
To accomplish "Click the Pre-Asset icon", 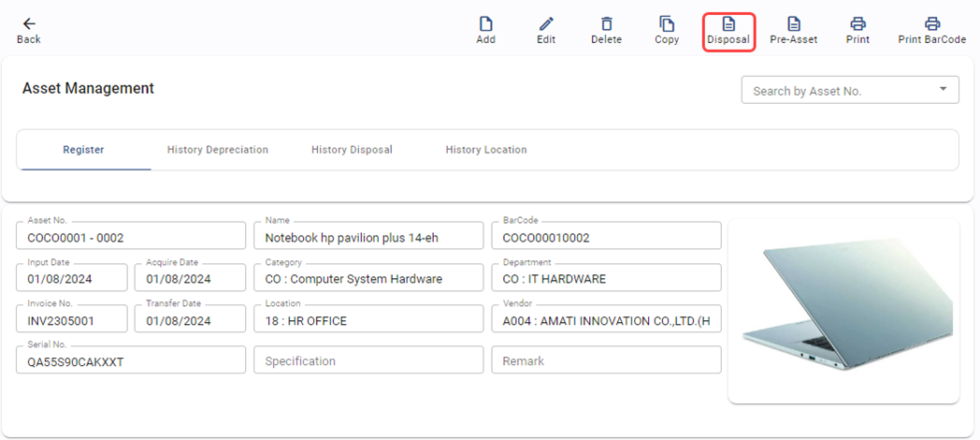I will (794, 24).
